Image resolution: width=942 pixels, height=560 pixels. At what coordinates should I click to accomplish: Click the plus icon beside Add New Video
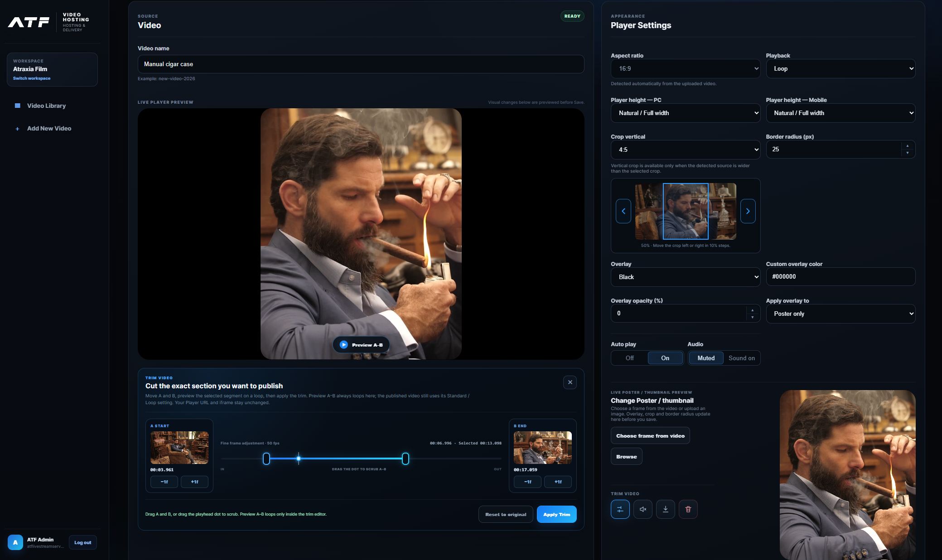click(x=18, y=129)
